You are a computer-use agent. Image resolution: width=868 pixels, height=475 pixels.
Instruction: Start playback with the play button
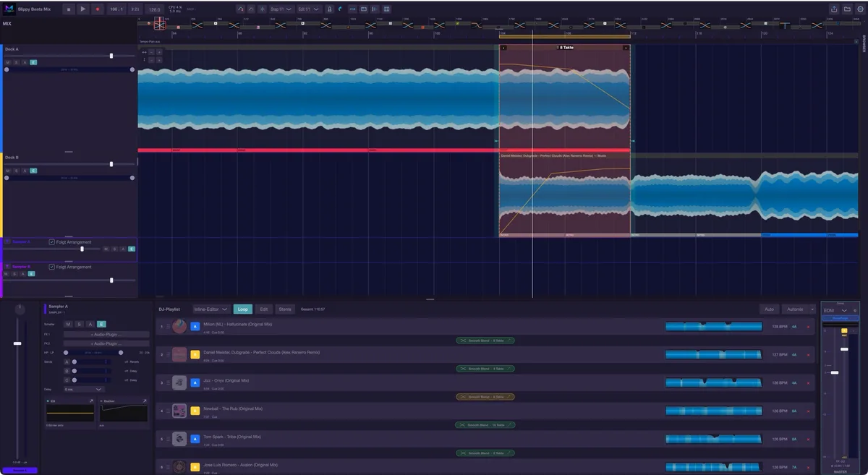click(82, 9)
